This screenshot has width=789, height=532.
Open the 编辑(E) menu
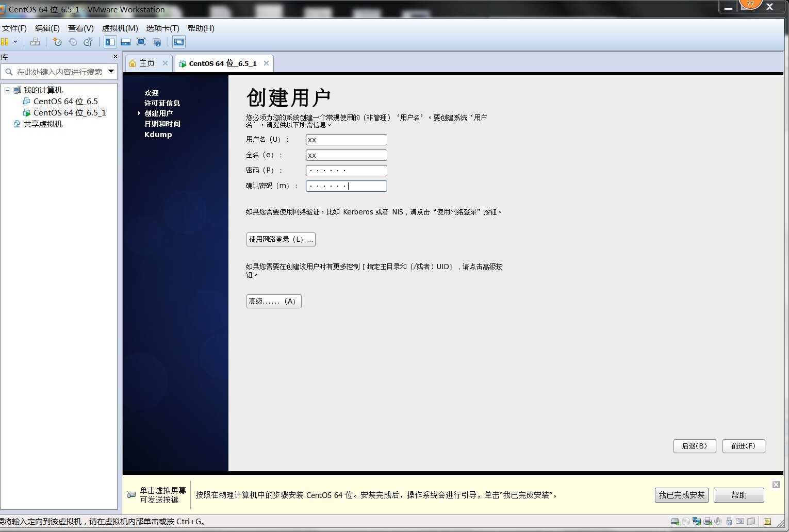[x=47, y=28]
